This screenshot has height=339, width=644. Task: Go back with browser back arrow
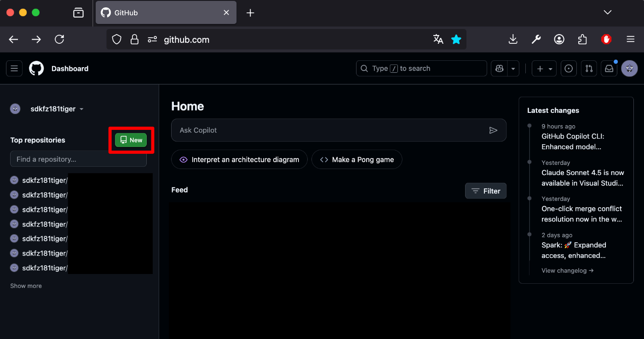tap(13, 40)
